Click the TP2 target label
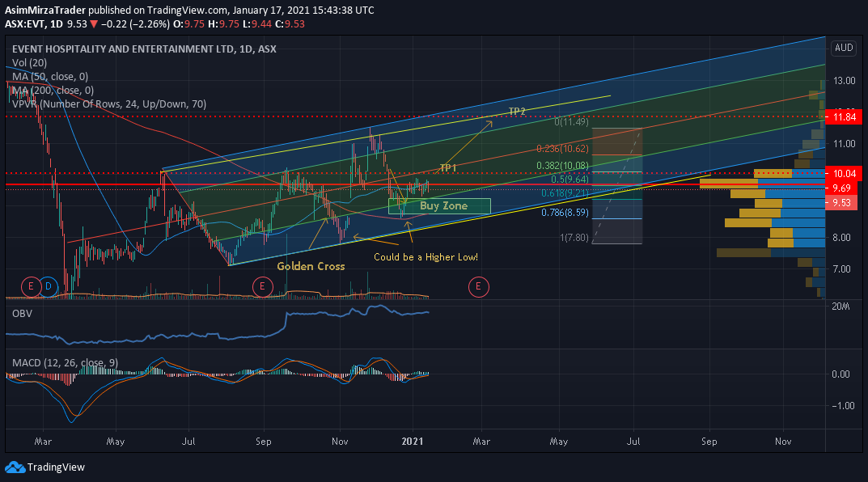The image size is (868, 482). coord(516,112)
